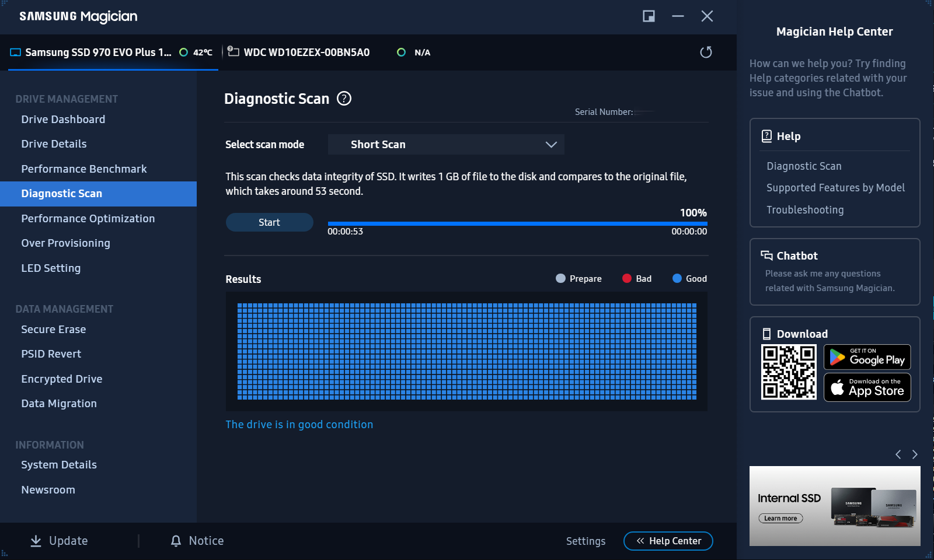Start the diagnostic scan
Image resolution: width=934 pixels, height=560 pixels.
pos(270,222)
